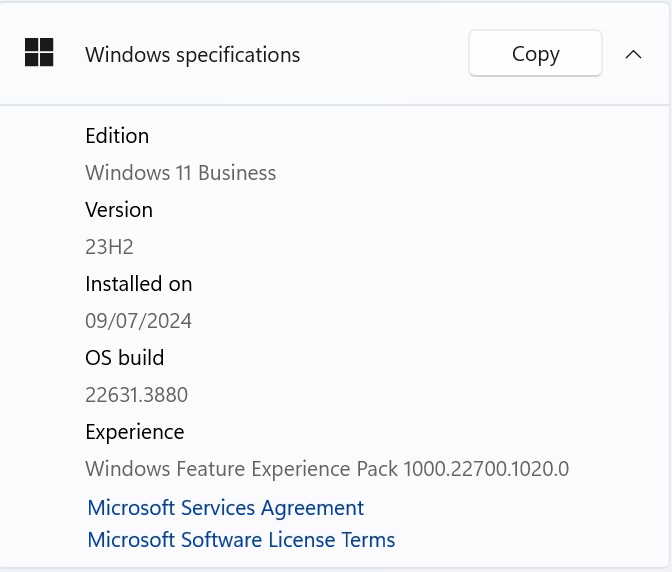
Task: Click the Windows Feature Experience Pack text
Action: click(x=241, y=469)
